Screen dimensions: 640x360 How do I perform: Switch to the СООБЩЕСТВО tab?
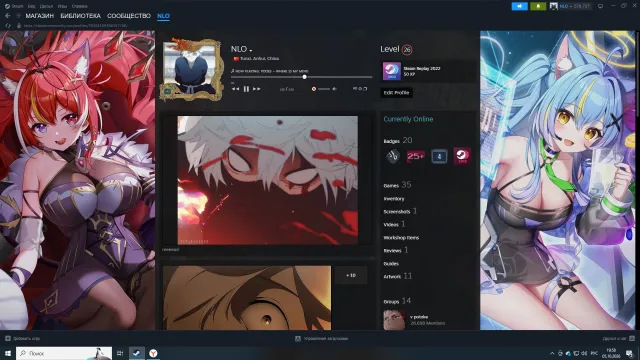coord(129,16)
